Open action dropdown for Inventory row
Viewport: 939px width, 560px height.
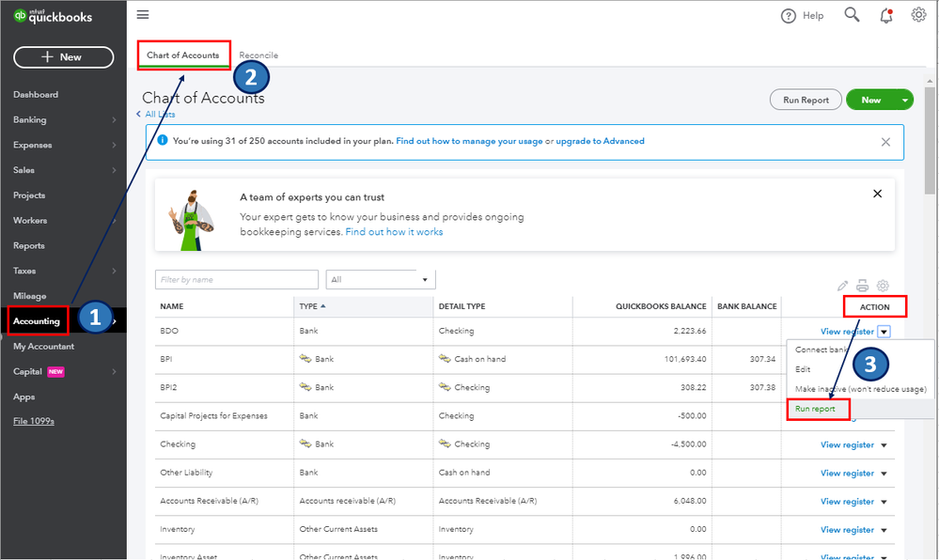pos(884,530)
